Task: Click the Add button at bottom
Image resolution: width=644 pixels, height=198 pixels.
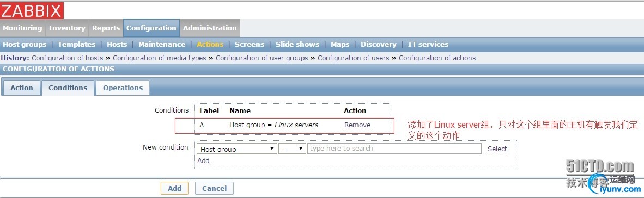Action: point(174,189)
